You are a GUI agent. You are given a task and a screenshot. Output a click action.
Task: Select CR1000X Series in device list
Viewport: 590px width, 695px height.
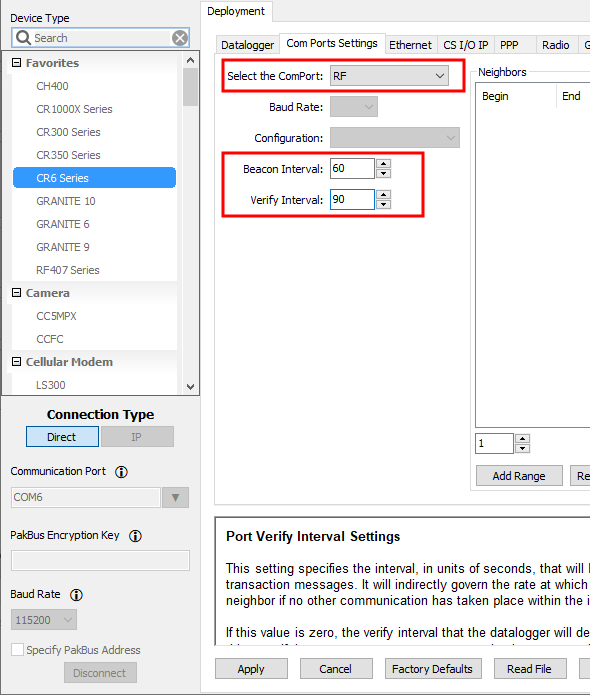(74, 109)
